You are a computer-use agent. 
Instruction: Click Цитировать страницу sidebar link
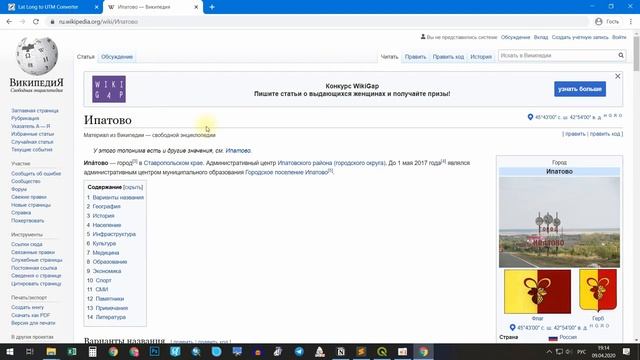[36, 283]
